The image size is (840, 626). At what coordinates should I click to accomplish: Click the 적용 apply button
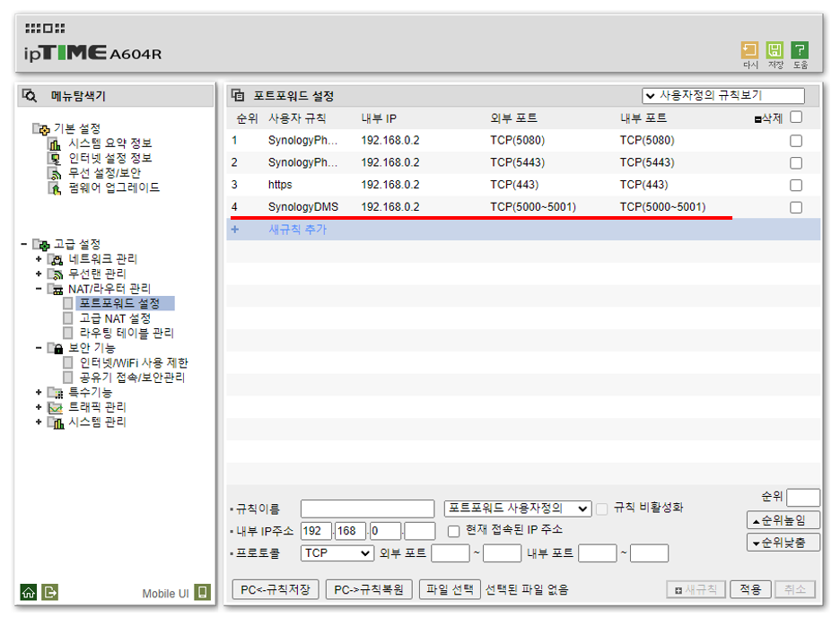(750, 589)
